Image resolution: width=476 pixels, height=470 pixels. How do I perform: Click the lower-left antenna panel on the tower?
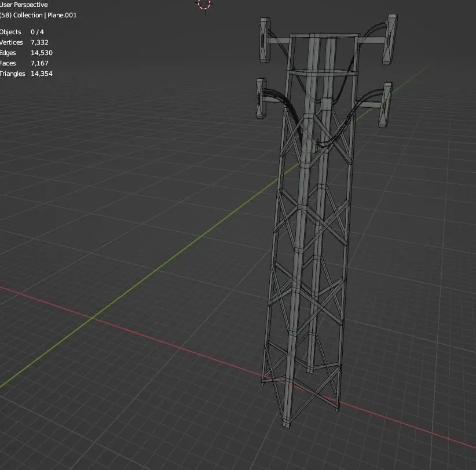[x=261, y=99]
